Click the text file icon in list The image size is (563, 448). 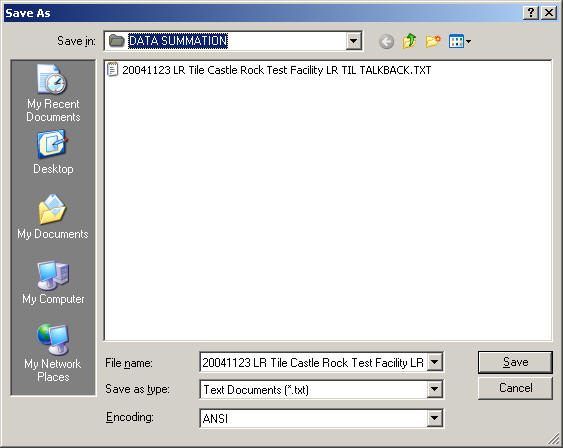coord(112,69)
